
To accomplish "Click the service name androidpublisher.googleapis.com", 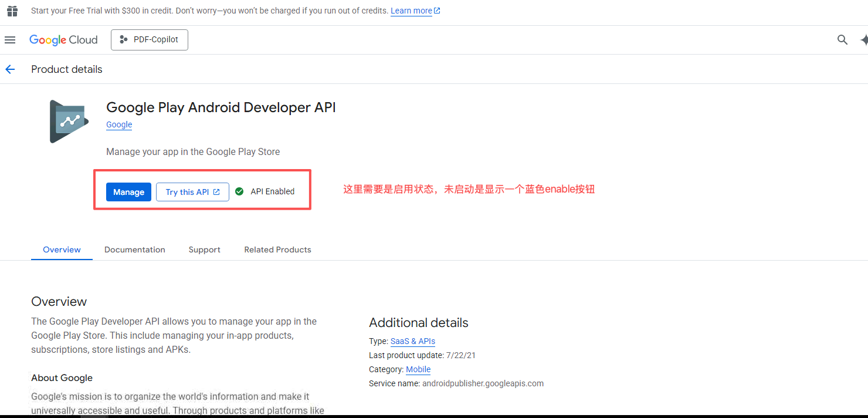I will click(483, 383).
